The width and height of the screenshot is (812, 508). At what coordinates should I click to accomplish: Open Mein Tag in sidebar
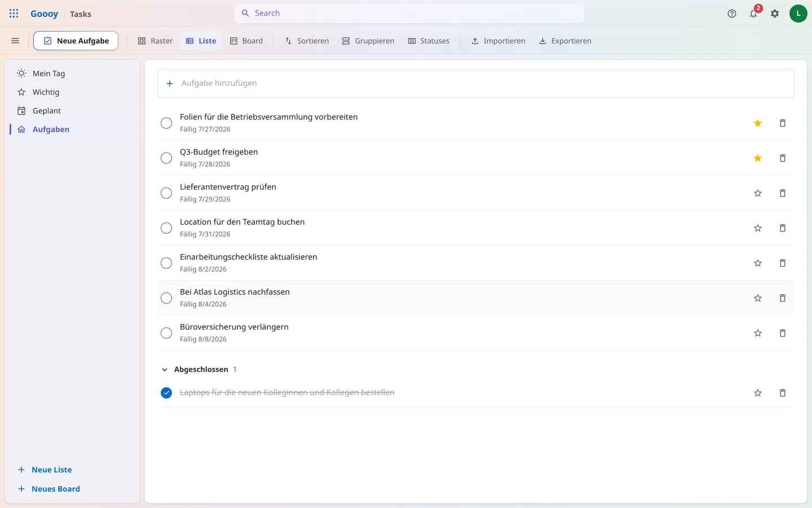[x=72, y=73]
